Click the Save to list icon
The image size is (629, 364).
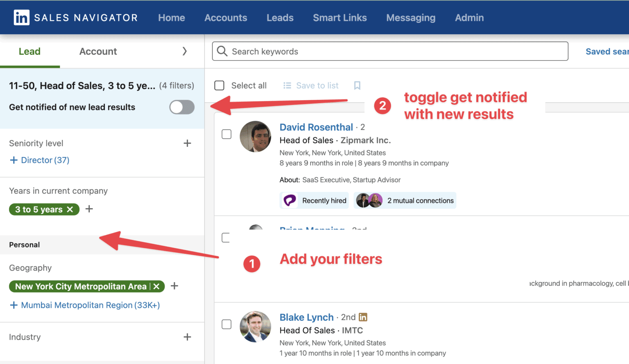pyautogui.click(x=287, y=85)
